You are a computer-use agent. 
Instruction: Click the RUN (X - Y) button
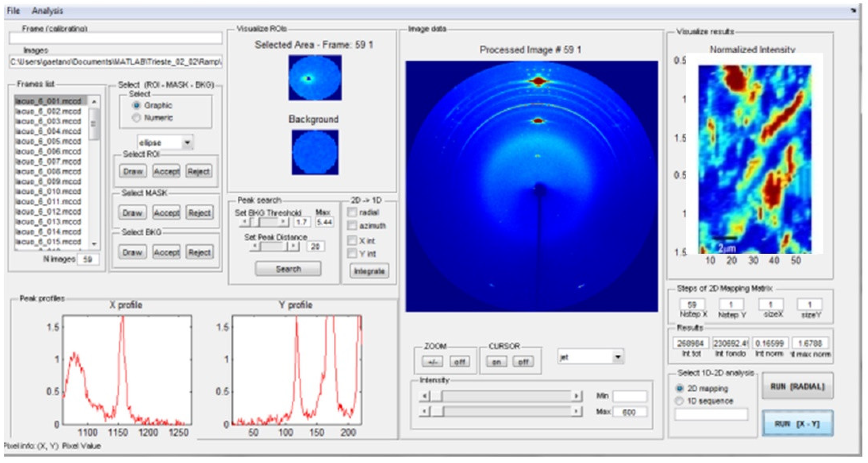798,424
